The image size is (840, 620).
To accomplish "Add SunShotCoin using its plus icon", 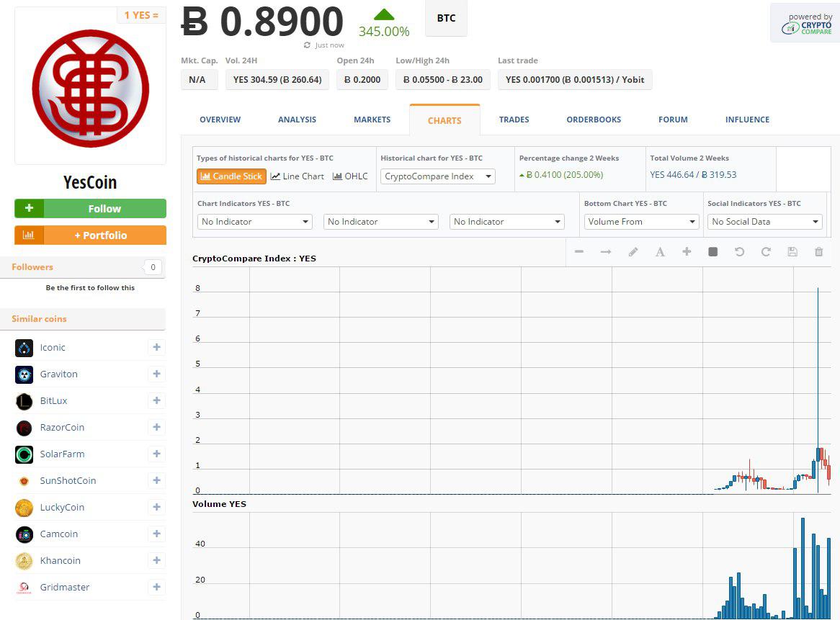I will (156, 481).
